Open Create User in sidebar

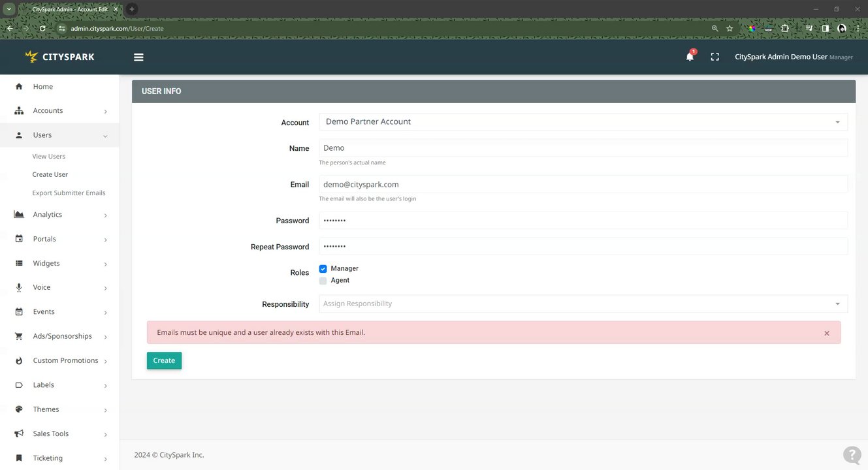(x=50, y=175)
